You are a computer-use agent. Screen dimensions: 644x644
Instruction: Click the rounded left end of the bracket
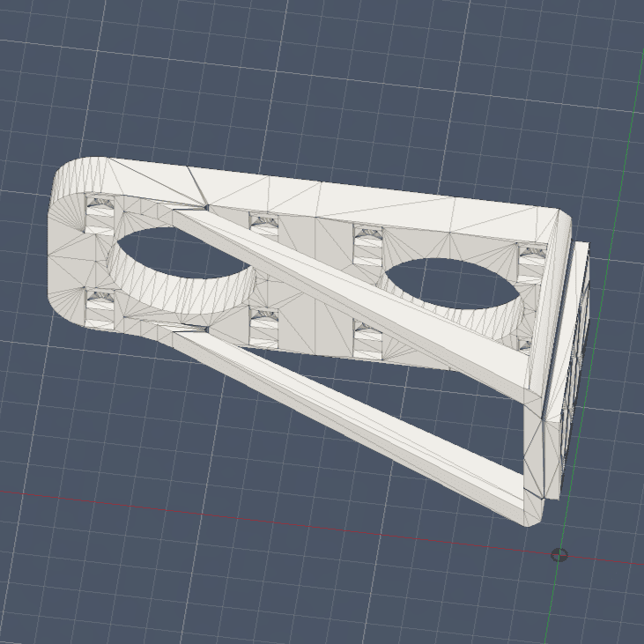(x=67, y=238)
